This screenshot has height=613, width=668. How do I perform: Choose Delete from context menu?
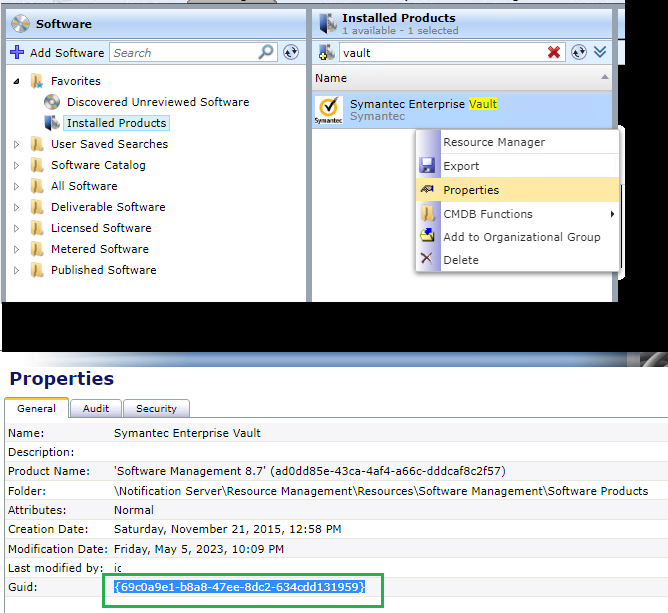[517, 260]
